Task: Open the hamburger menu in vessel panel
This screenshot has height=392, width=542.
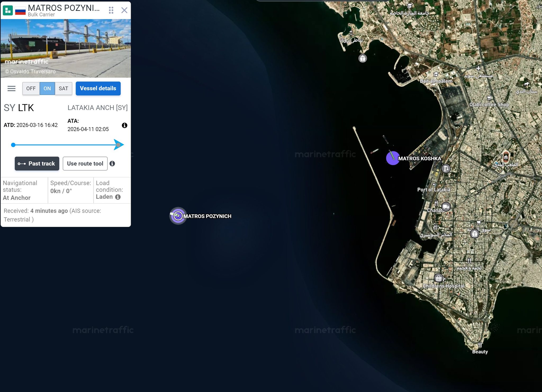Action: pyautogui.click(x=11, y=88)
